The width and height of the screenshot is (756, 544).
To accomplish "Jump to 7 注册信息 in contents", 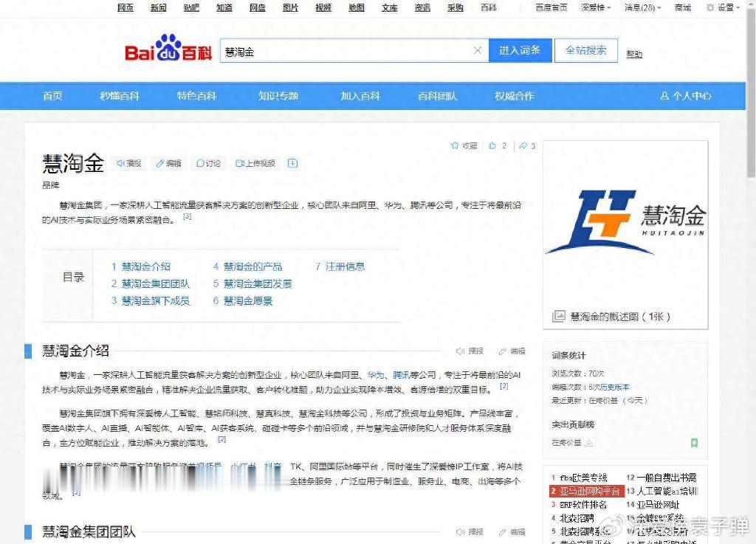I will (340, 266).
